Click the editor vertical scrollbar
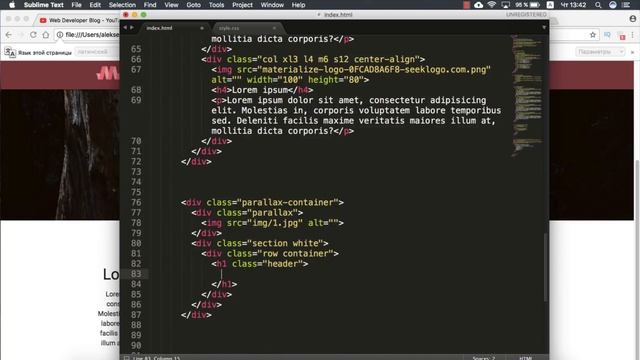The image size is (640, 360). point(546,267)
